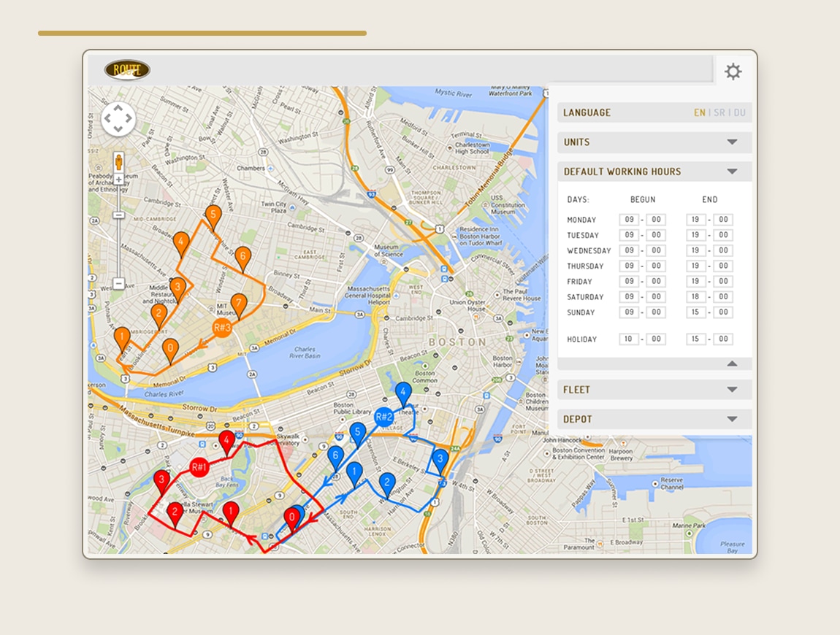Image resolution: width=840 pixels, height=635 pixels.
Task: Click the zoom out minus button
Action: click(119, 283)
